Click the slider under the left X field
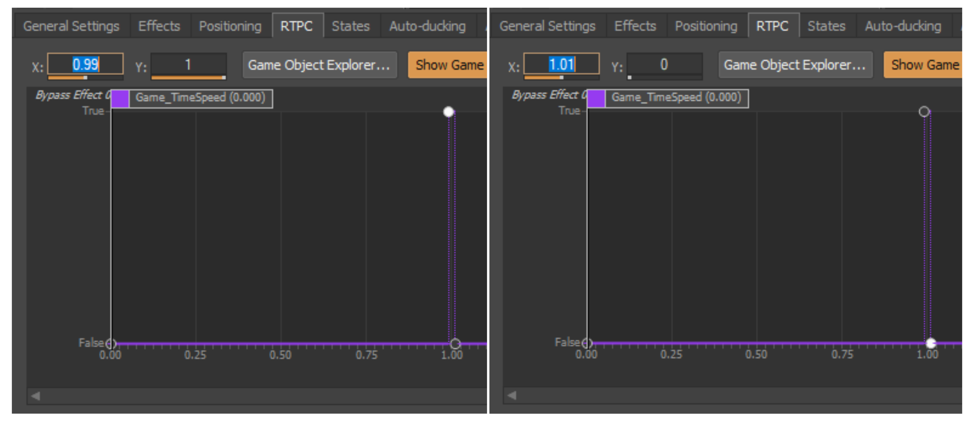The width and height of the screenshot is (980, 429). tap(85, 78)
